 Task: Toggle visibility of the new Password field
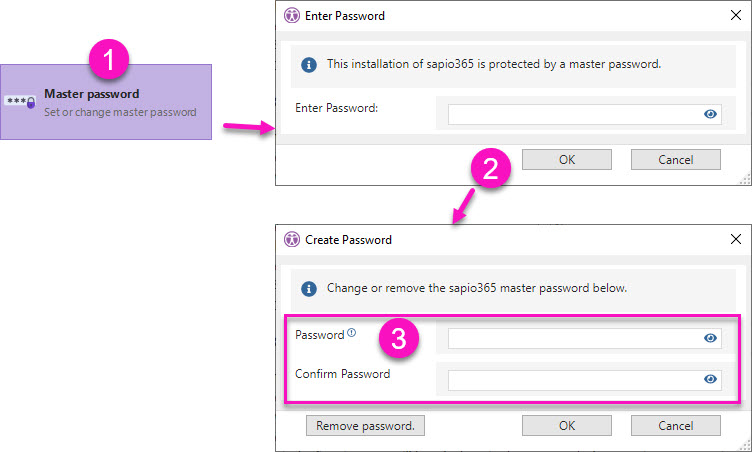coord(710,339)
